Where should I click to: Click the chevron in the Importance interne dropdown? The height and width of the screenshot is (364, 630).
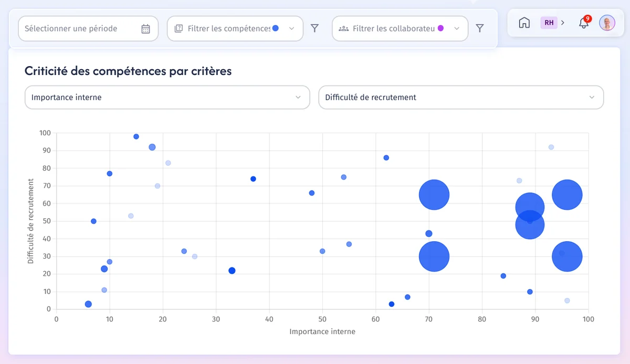coord(298,98)
